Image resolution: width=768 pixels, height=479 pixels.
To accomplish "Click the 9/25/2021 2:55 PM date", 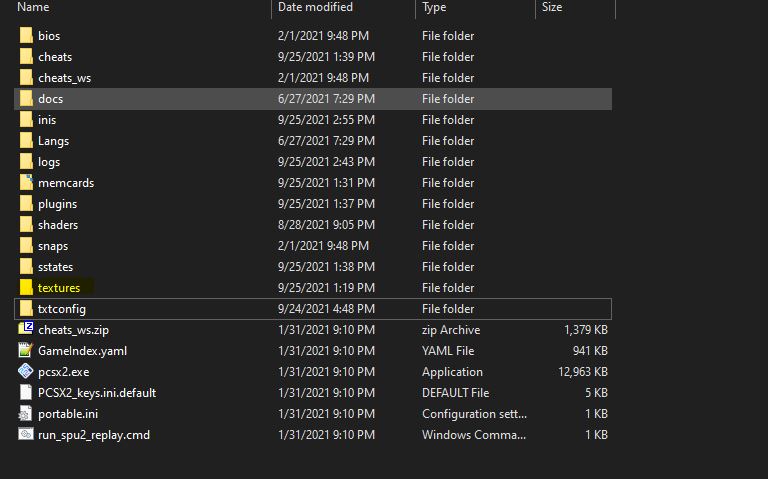I will click(326, 120).
